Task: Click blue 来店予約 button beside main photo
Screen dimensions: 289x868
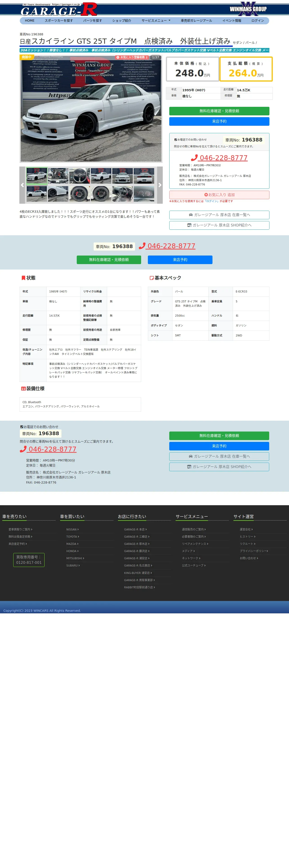Action: 219,121
